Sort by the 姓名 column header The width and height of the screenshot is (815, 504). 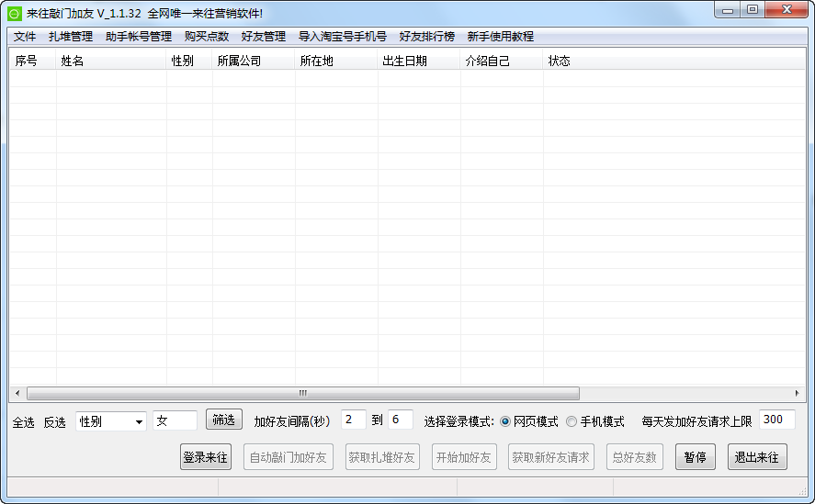(110, 61)
